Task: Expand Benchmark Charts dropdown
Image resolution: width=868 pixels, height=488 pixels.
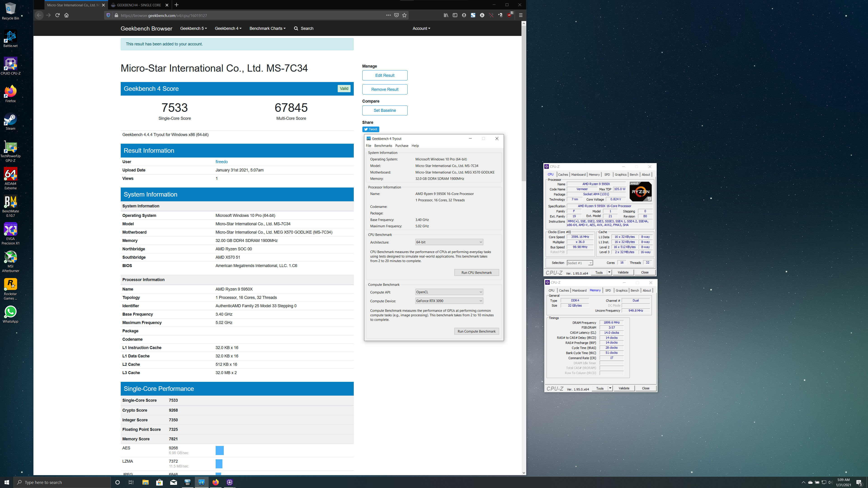Action: click(268, 28)
